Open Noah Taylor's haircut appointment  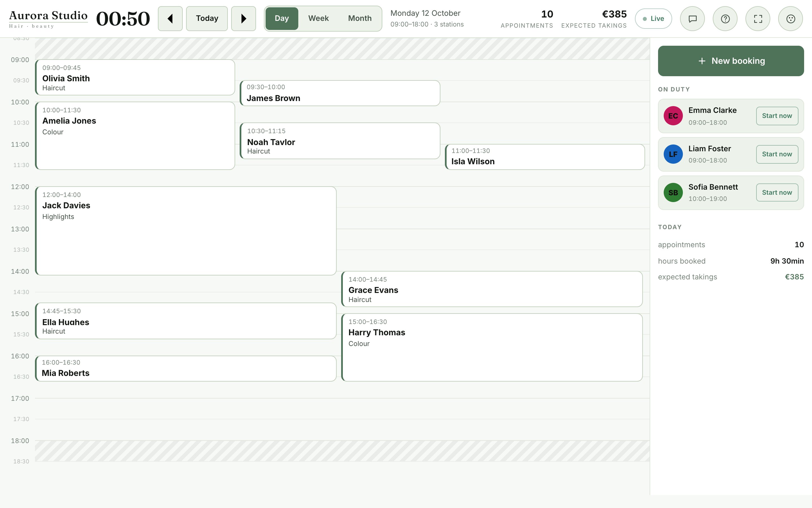tap(340, 141)
